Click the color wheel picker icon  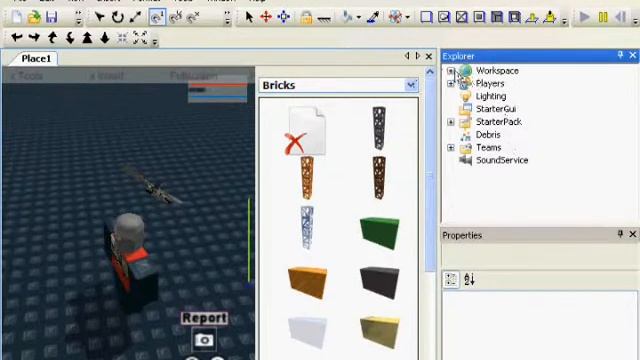tap(395, 17)
